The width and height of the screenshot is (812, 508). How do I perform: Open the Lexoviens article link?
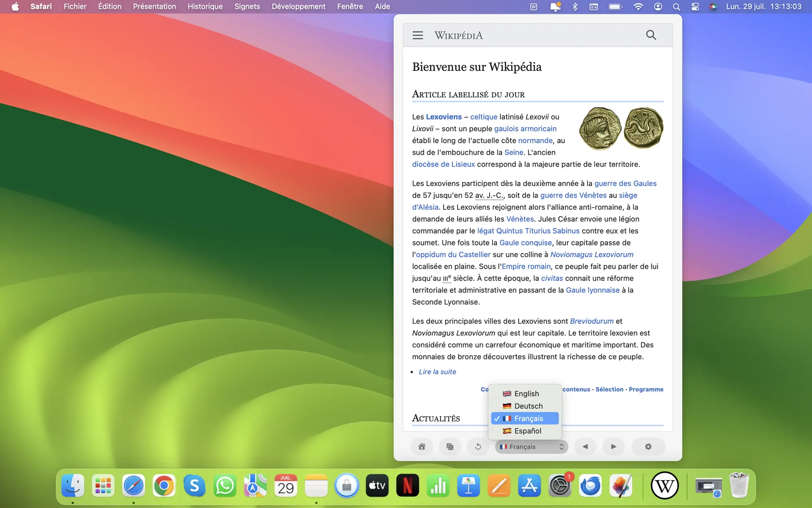(x=444, y=117)
